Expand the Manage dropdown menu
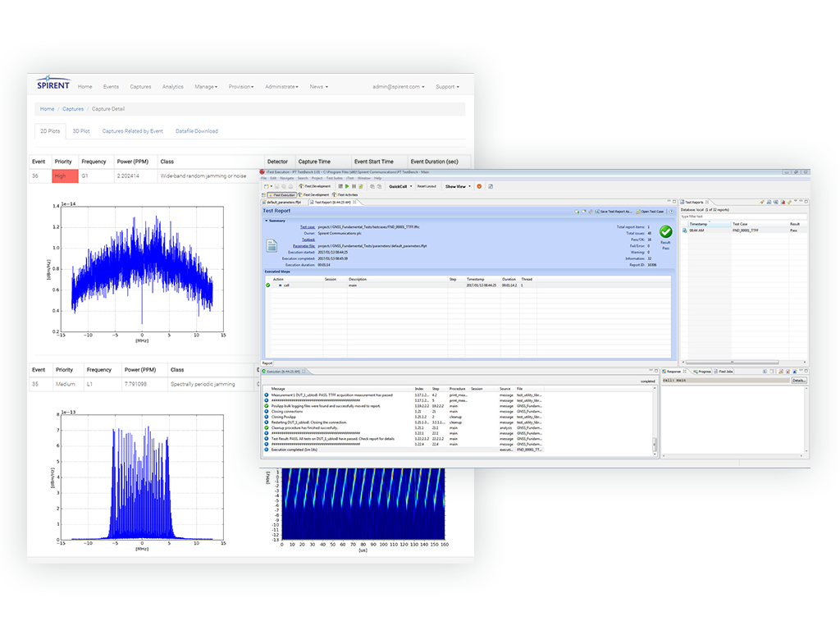This screenshot has height=630, width=840. [205, 87]
